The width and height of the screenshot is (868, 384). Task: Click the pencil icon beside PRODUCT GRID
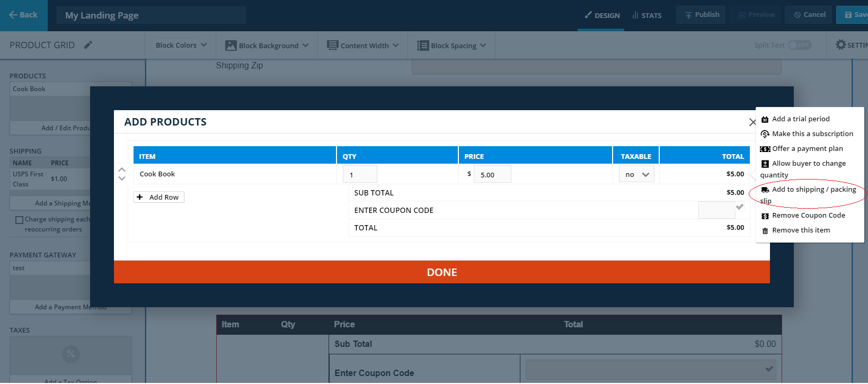click(x=88, y=45)
